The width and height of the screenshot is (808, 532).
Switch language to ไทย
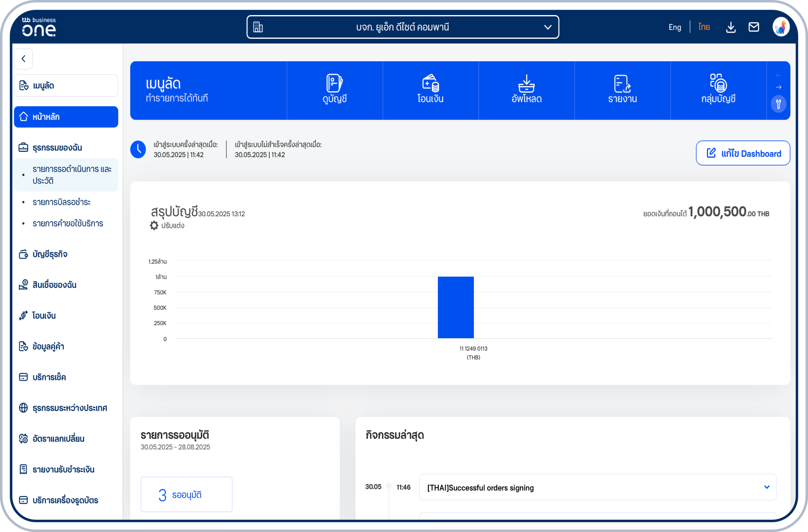(x=704, y=27)
